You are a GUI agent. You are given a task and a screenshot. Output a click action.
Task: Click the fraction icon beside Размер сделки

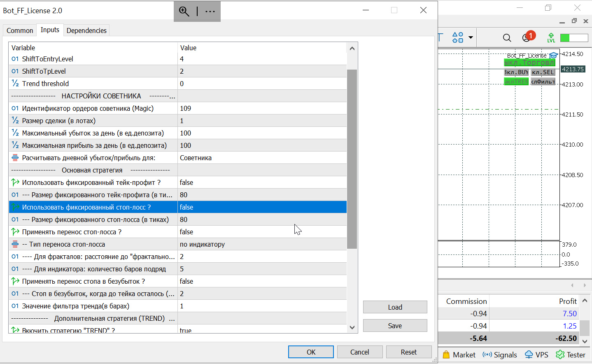[15, 121]
